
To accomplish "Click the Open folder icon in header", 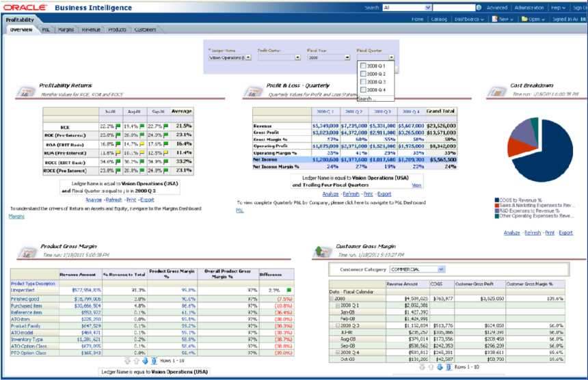I will (524, 18).
